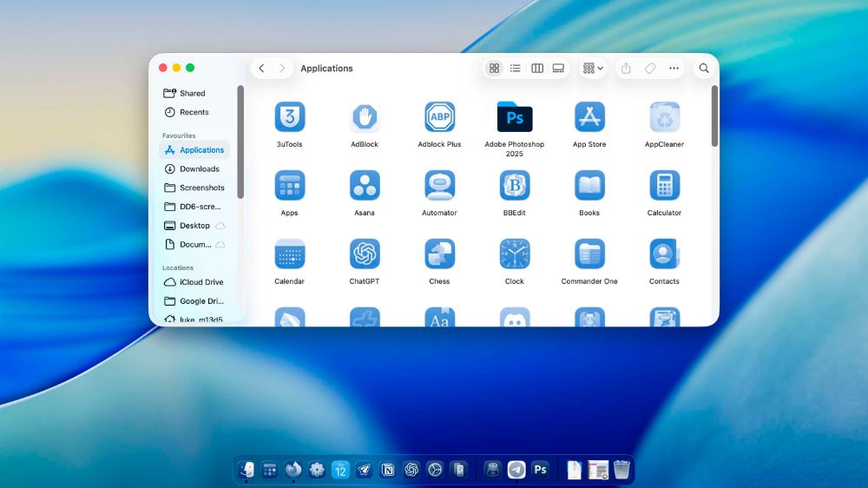Viewport: 868px width, 488px height.
Task: Open the group-by dropdown in toolbar
Action: click(593, 68)
